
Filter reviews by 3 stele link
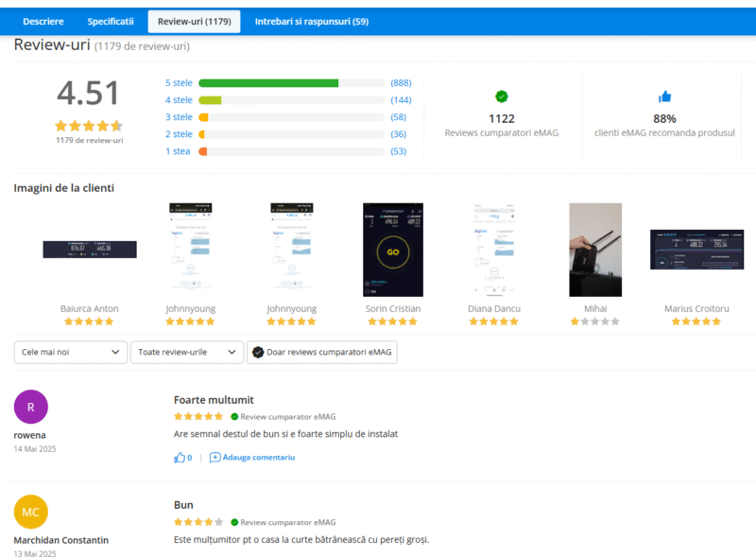point(179,117)
